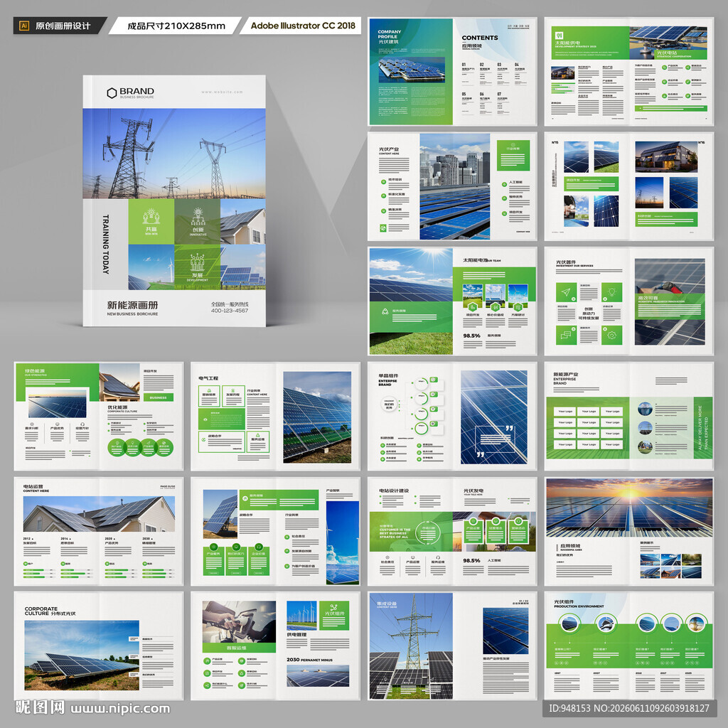728x728 pixels.
Task: Click the 400-123-4567 hotline number
Action: coord(230,311)
